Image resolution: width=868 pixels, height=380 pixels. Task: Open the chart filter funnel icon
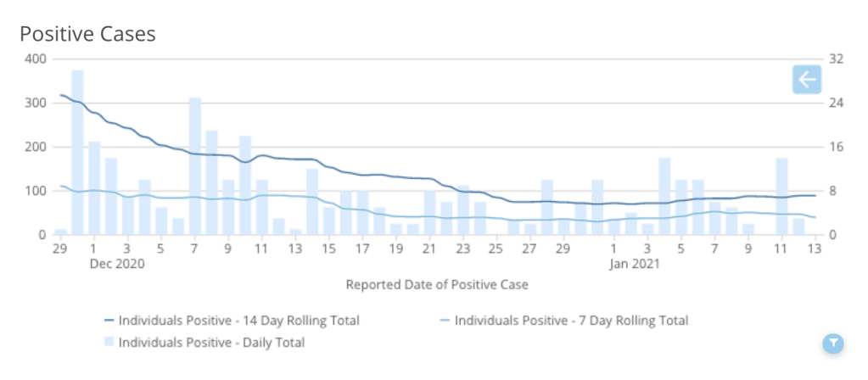click(834, 343)
